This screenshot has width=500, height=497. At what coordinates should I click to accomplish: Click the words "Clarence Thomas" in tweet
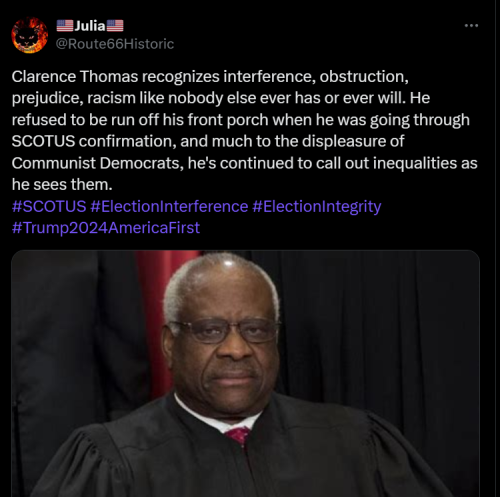75,76
